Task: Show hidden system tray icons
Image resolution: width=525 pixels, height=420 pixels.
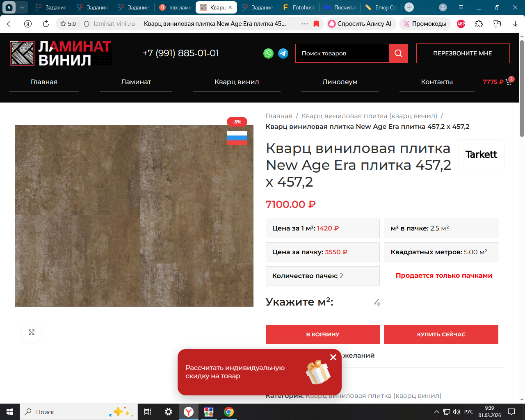Action: [436, 412]
